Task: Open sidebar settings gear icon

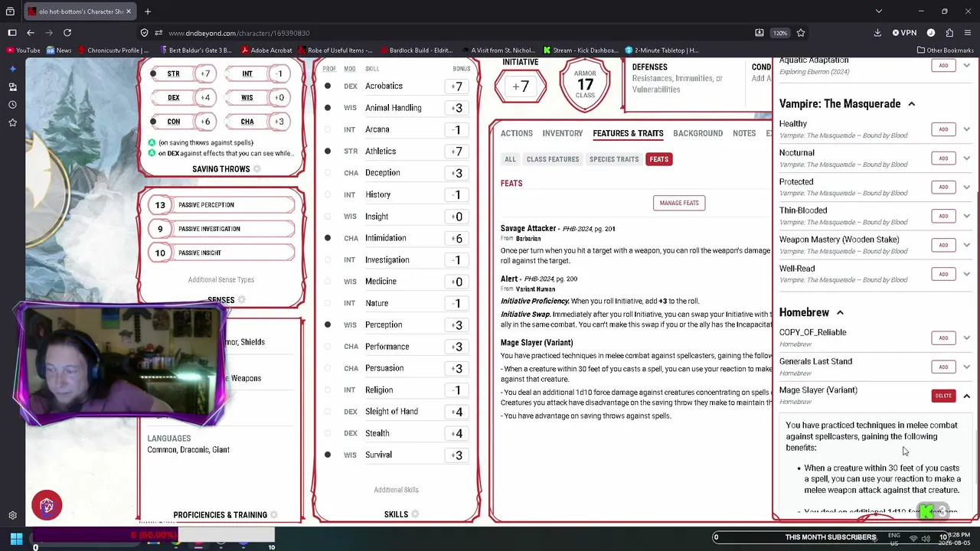Action: click(12, 516)
